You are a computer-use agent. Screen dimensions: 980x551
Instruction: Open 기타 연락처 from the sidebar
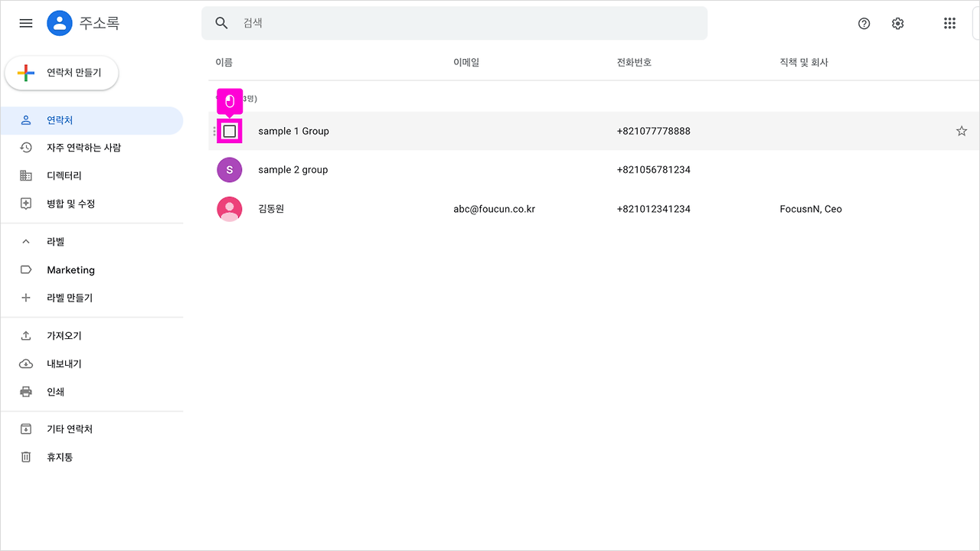tap(69, 429)
